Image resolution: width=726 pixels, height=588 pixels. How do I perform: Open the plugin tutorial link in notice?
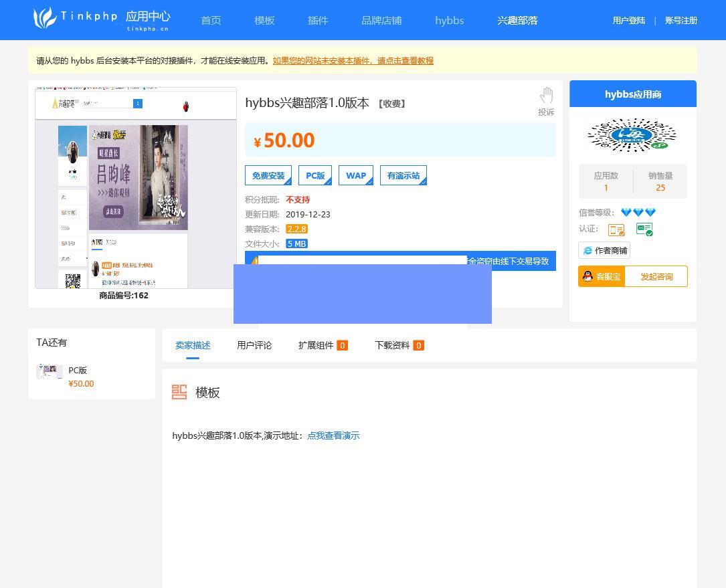[353, 61]
